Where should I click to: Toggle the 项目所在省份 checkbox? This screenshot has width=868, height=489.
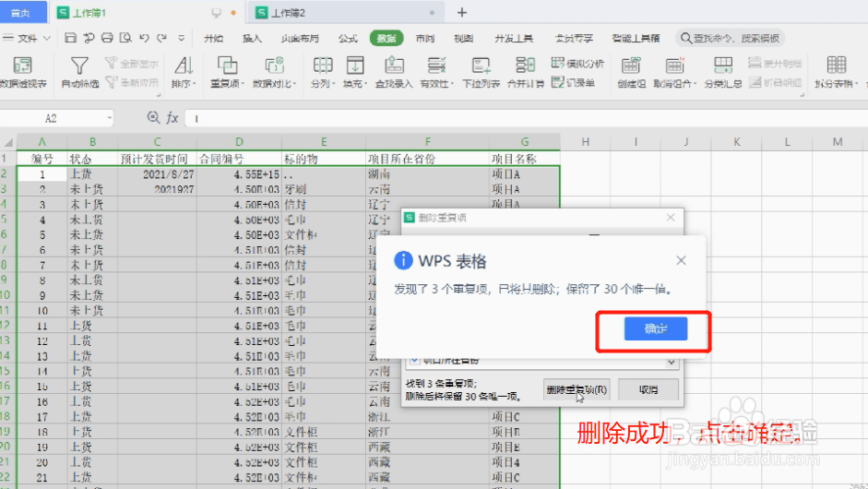point(414,360)
